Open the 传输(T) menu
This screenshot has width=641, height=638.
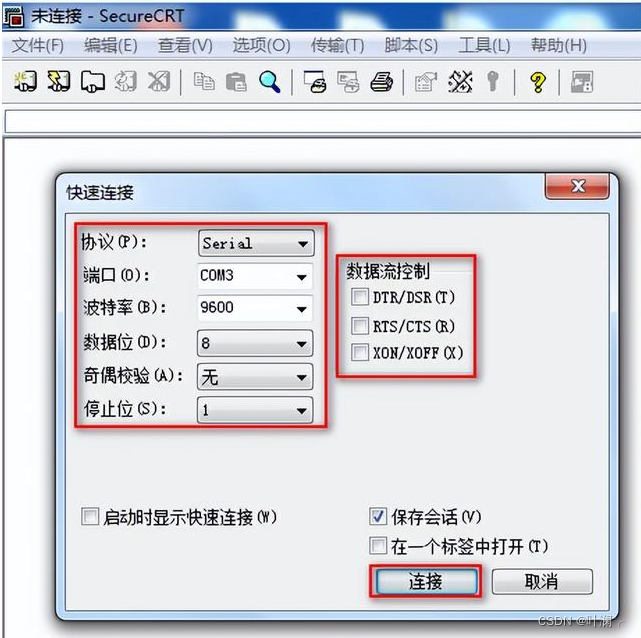[x=337, y=45]
